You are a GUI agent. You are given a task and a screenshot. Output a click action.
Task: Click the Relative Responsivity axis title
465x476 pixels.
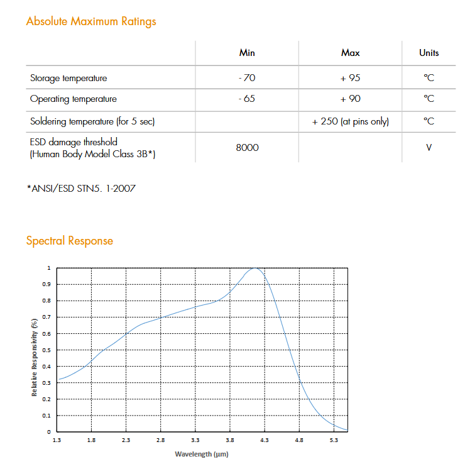click(35, 356)
